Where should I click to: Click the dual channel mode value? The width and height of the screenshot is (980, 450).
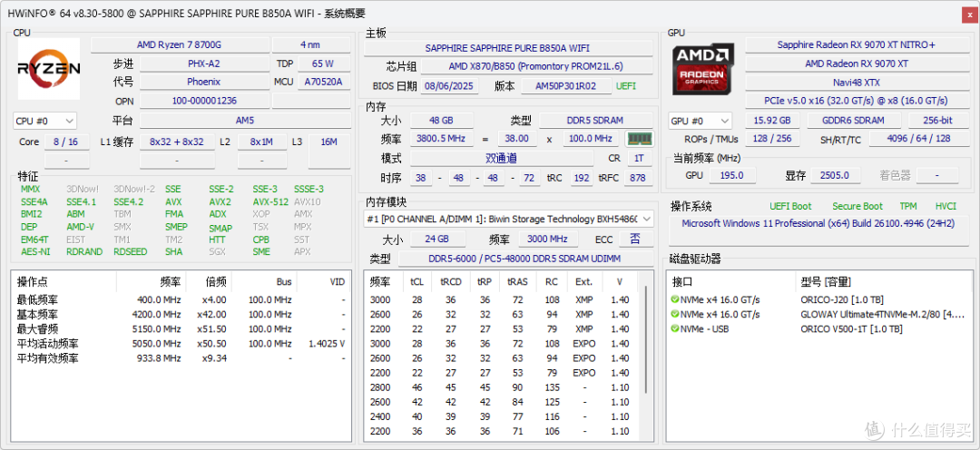(502, 159)
